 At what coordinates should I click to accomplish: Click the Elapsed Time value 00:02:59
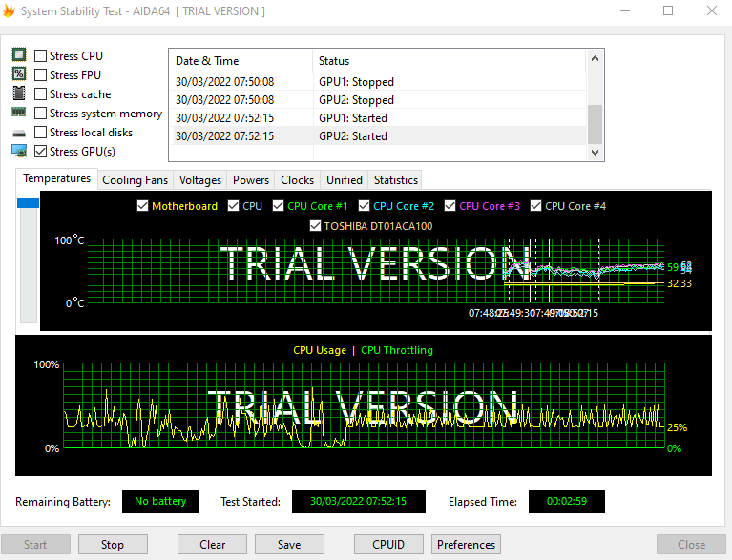[x=567, y=502]
